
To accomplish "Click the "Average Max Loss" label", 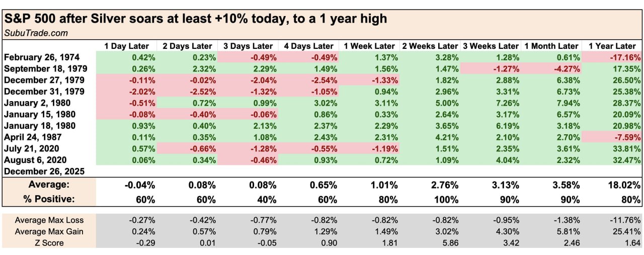I will coord(49,220).
